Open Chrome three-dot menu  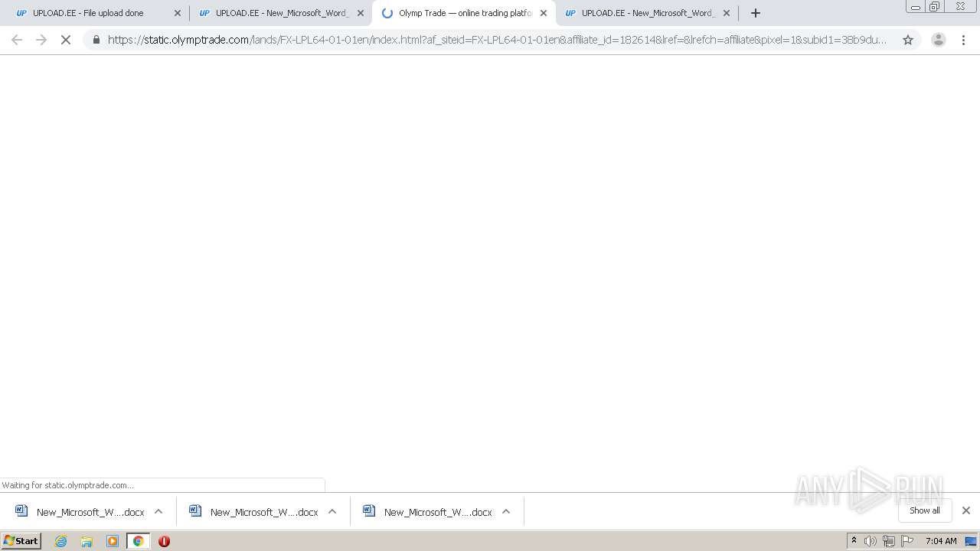click(x=964, y=40)
